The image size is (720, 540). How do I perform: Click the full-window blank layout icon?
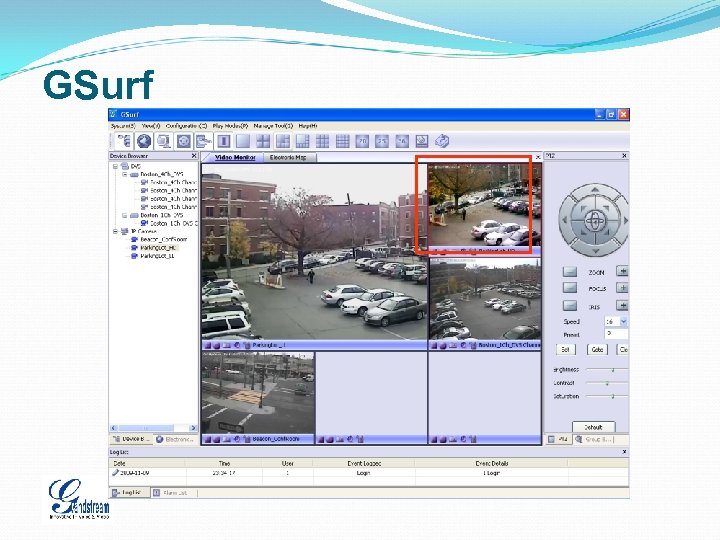click(x=243, y=141)
